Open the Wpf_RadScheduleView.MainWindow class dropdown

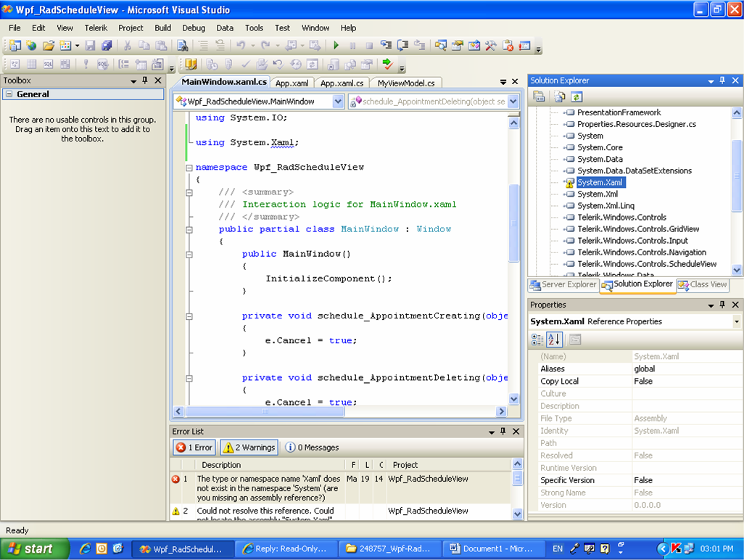[x=338, y=102]
